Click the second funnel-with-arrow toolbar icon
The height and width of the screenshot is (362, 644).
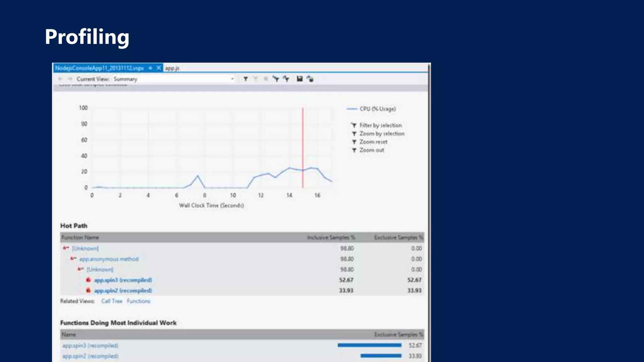[x=286, y=79]
